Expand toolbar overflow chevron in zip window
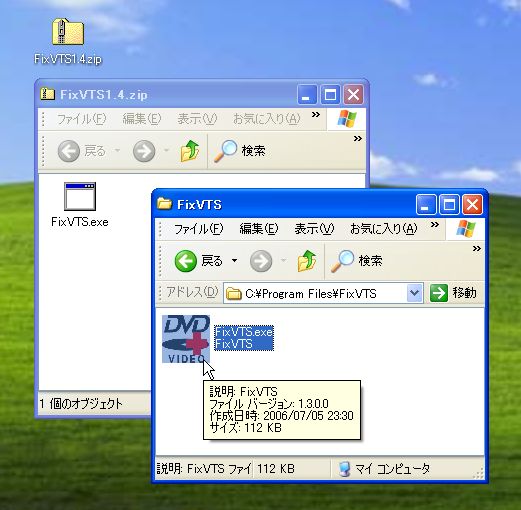 [x=358, y=138]
